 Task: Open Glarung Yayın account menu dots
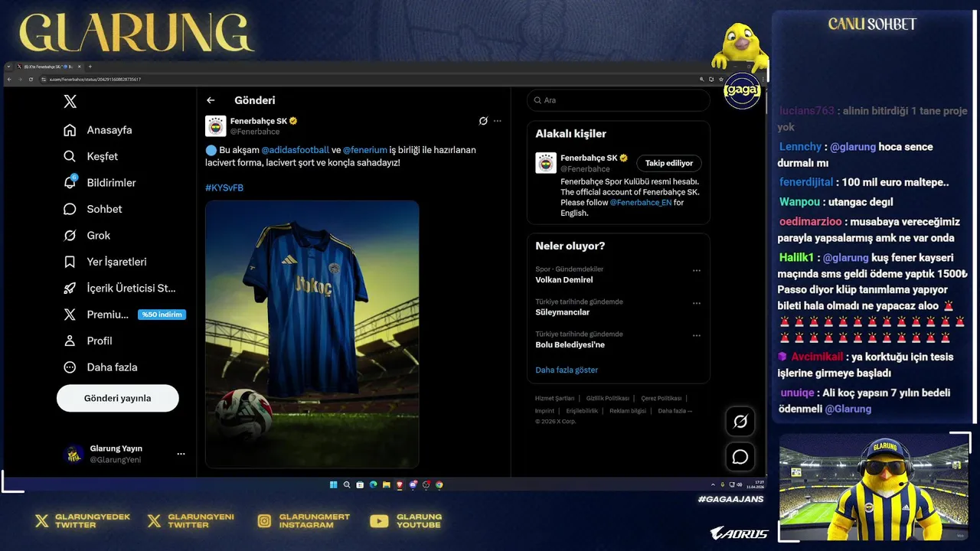[x=181, y=454]
